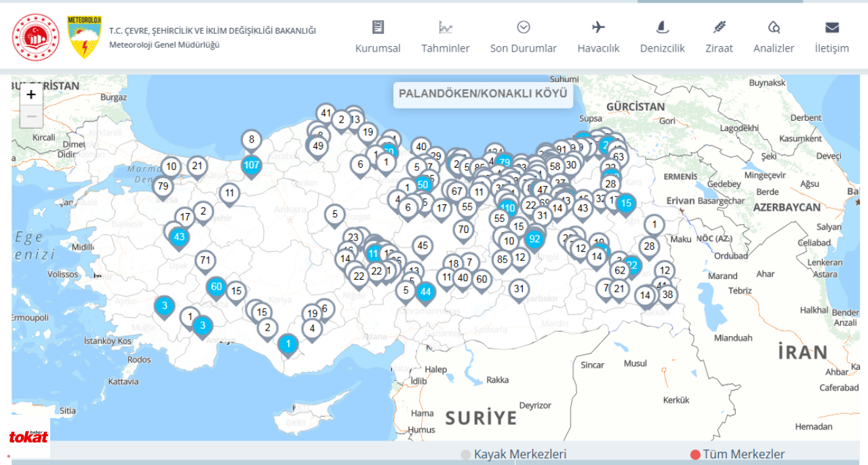Click the Meteoroloji Genel Müdürlüğü text
This screenshot has height=465, width=868.
164,45
